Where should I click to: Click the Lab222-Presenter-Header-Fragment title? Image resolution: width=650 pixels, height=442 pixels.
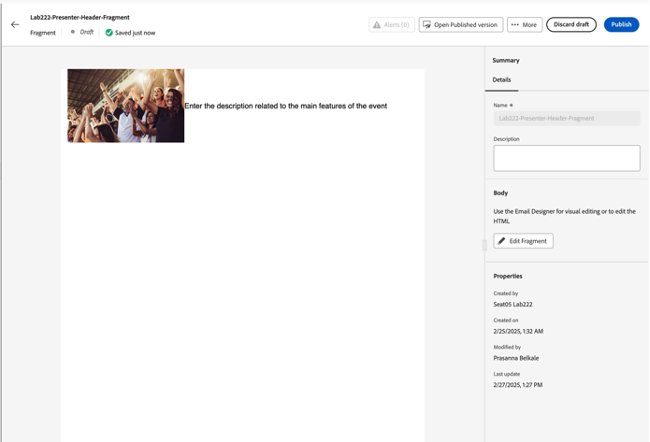(80, 17)
